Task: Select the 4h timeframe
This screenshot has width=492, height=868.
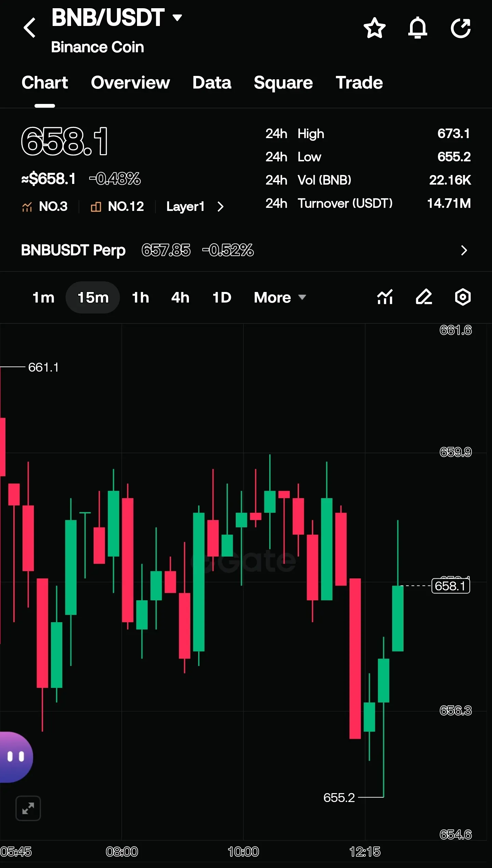Action: tap(180, 297)
